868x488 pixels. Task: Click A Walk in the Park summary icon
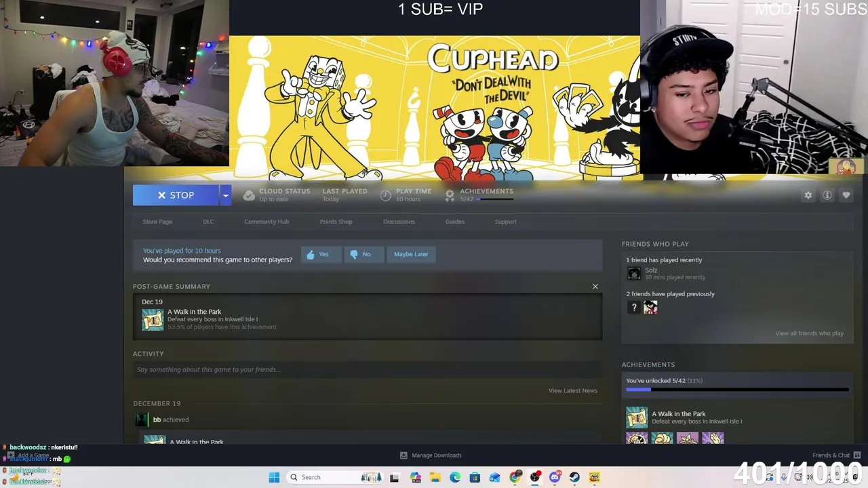[153, 319]
